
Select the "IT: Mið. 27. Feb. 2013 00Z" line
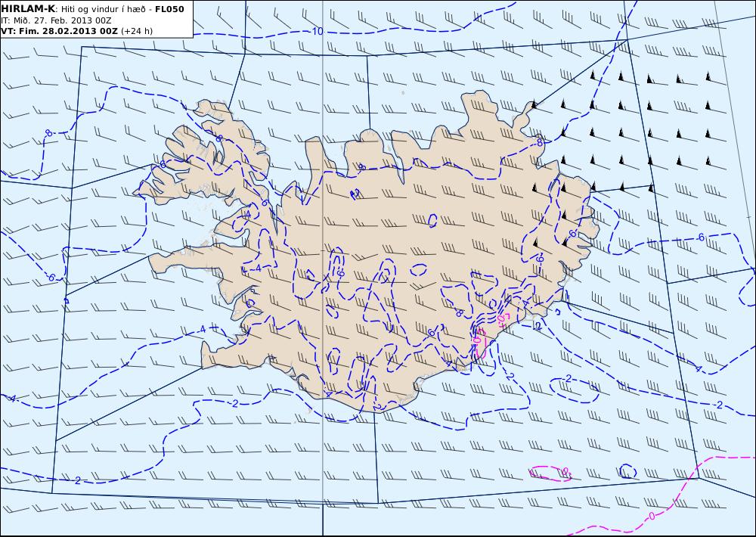57,20
